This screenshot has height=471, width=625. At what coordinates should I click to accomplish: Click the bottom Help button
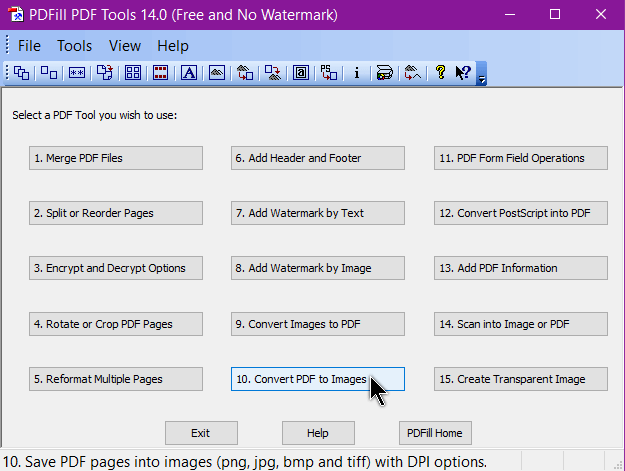tap(318, 433)
